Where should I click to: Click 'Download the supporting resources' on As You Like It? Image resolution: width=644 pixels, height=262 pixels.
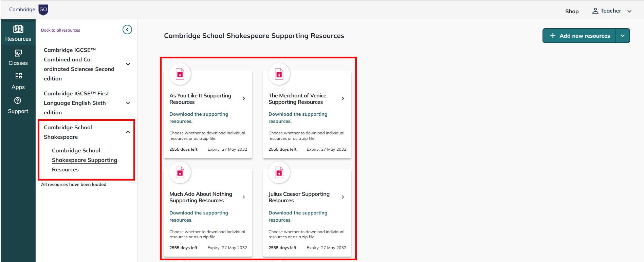199,118
